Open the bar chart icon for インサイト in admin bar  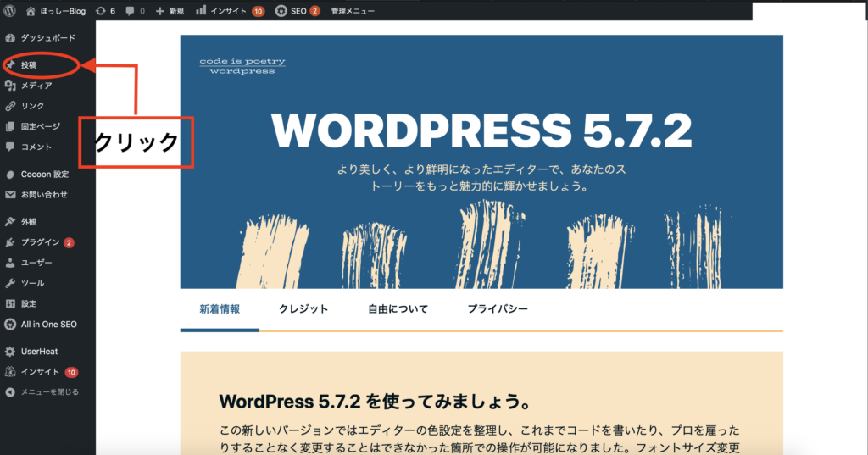point(201,10)
